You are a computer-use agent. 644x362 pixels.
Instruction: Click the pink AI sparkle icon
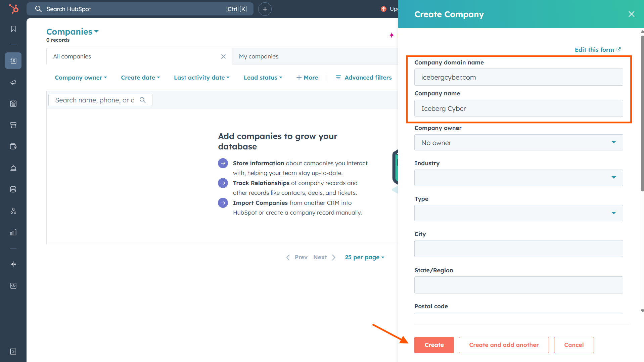[x=392, y=35]
